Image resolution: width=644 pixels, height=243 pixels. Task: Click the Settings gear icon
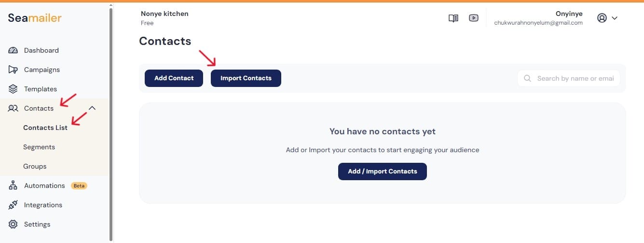click(x=13, y=224)
